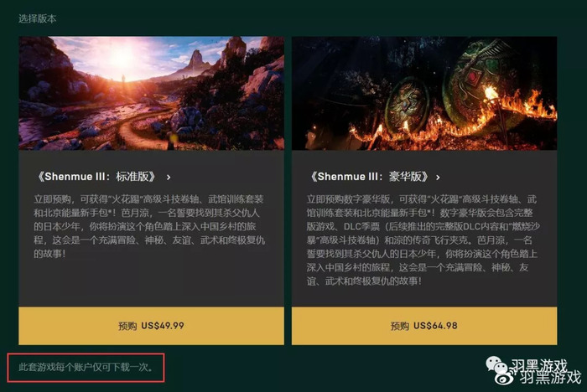The height and width of the screenshot is (392, 587).
Task: Click the WeChat logo watermark icon
Action: click(497, 364)
